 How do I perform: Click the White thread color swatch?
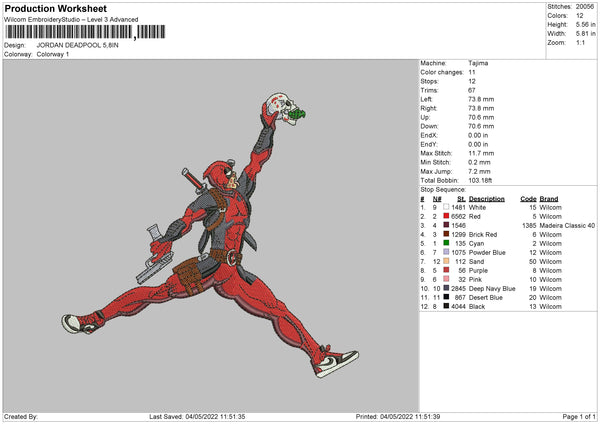point(446,207)
